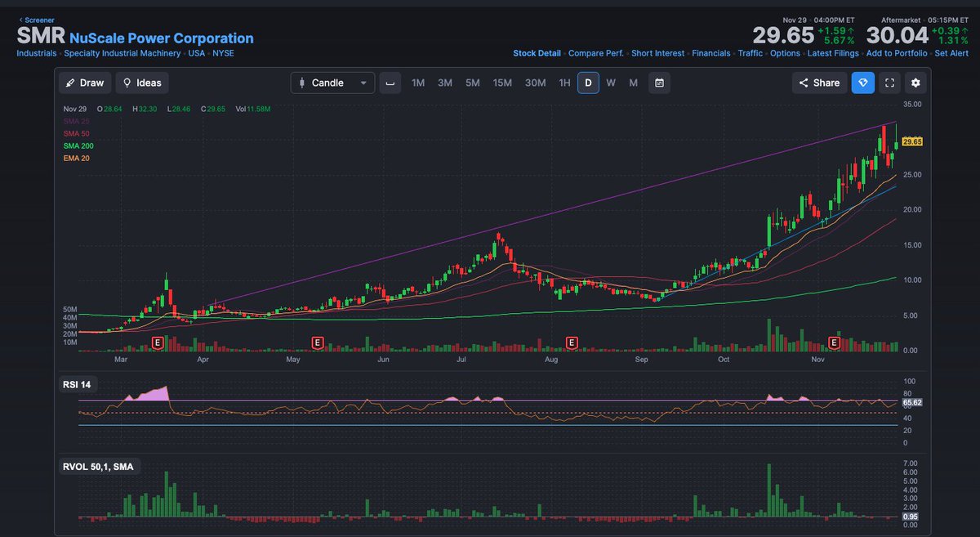Viewport: 980px width, 537px height.
Task: Switch to the weekly W timeframe
Action: pyautogui.click(x=611, y=83)
